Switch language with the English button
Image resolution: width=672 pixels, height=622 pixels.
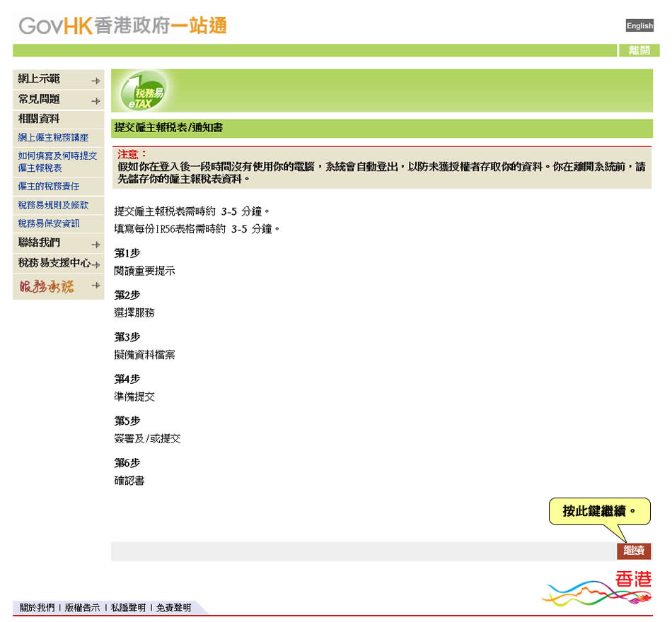click(639, 25)
